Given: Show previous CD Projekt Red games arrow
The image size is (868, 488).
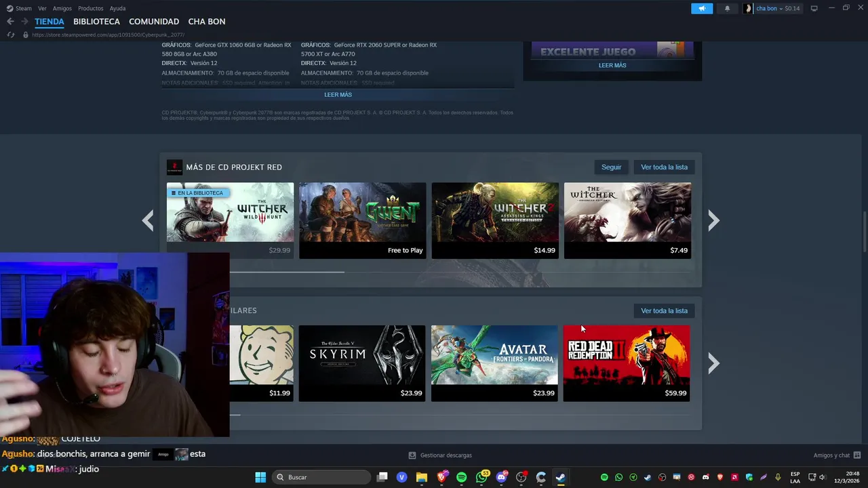Looking at the screenshot, I should pos(148,220).
